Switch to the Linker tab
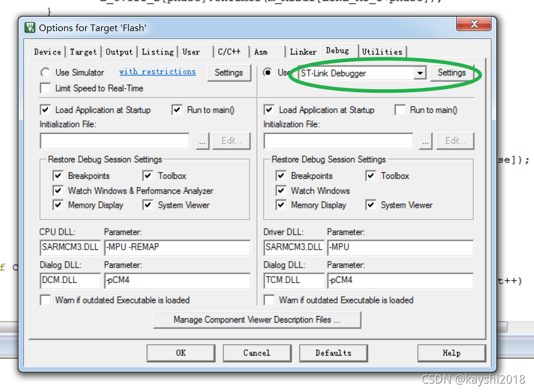The height and width of the screenshot is (392, 534). 303,51
